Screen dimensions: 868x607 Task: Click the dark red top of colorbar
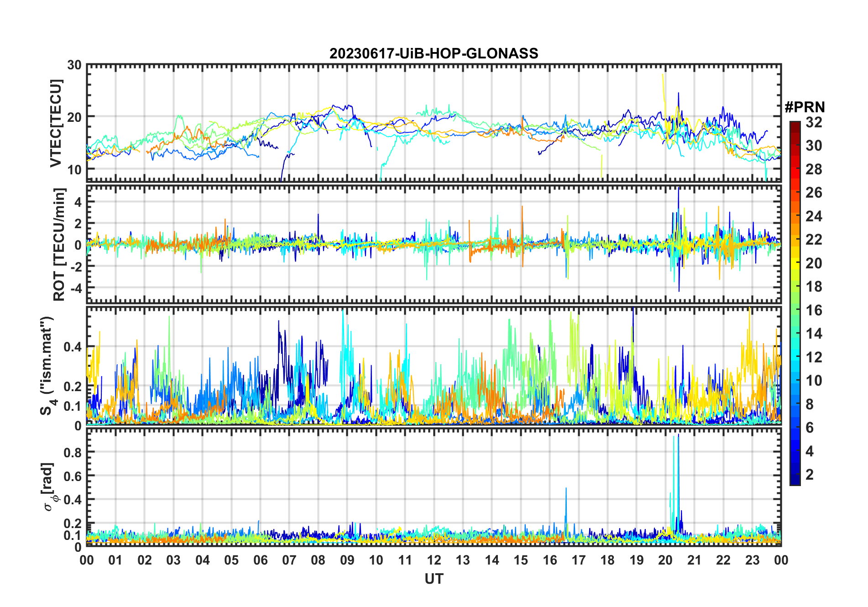click(x=795, y=125)
